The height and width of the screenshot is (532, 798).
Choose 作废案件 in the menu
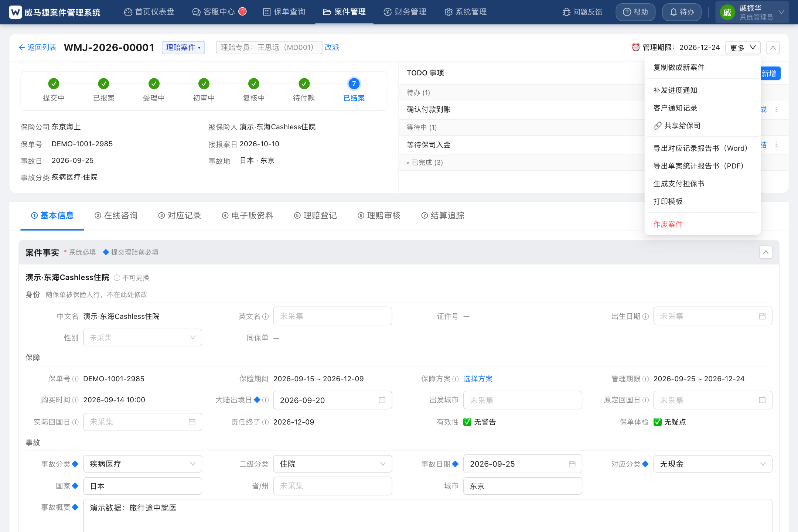point(702,225)
